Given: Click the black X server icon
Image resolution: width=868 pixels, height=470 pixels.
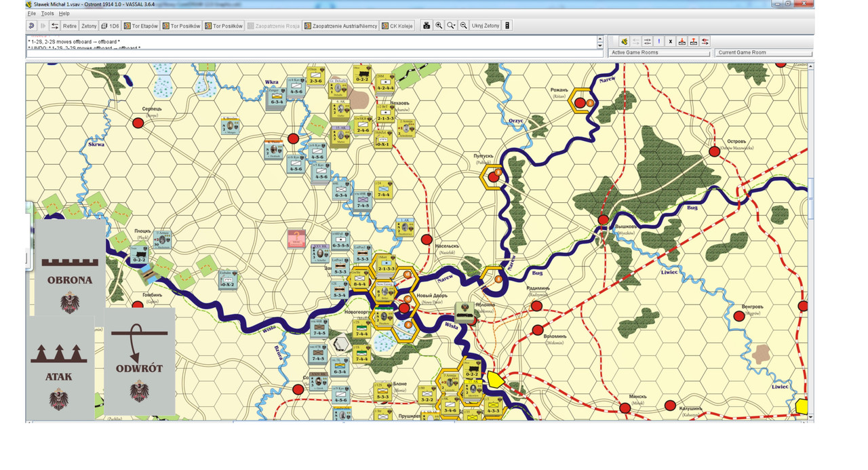Looking at the screenshot, I should (x=670, y=41).
